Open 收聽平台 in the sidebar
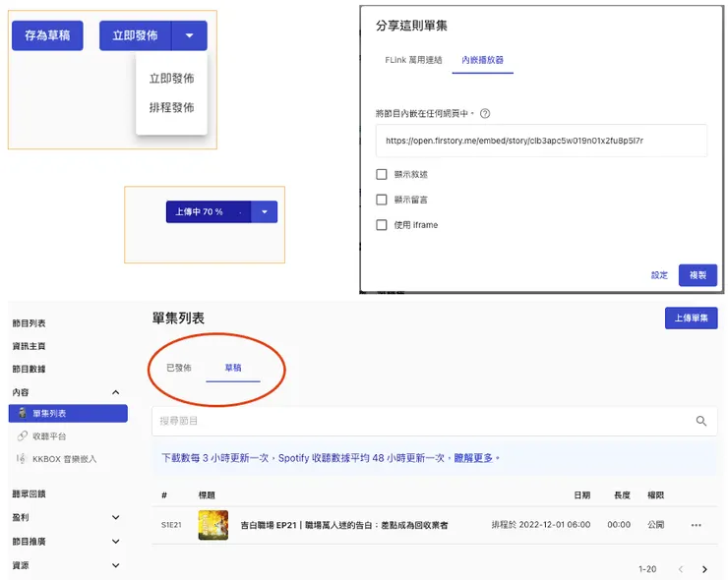Viewport: 728px width, 580px height. [49, 436]
